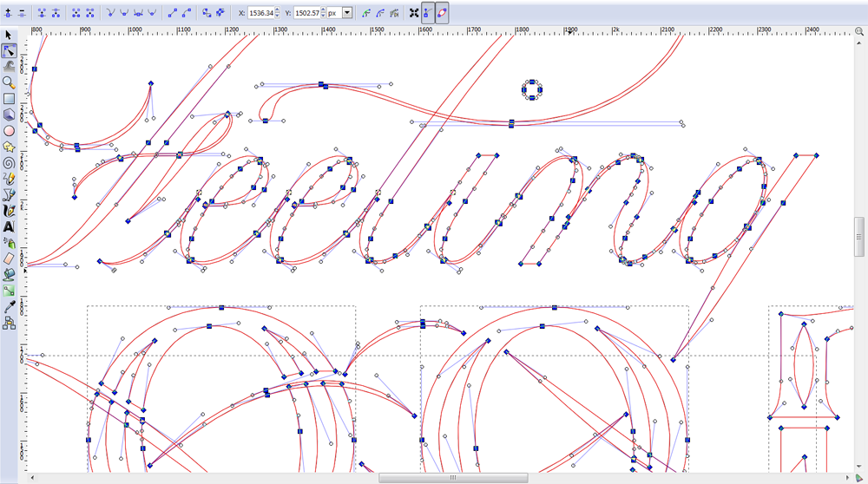Toggle show path outline button
This screenshot has height=484, width=868.
(442, 13)
